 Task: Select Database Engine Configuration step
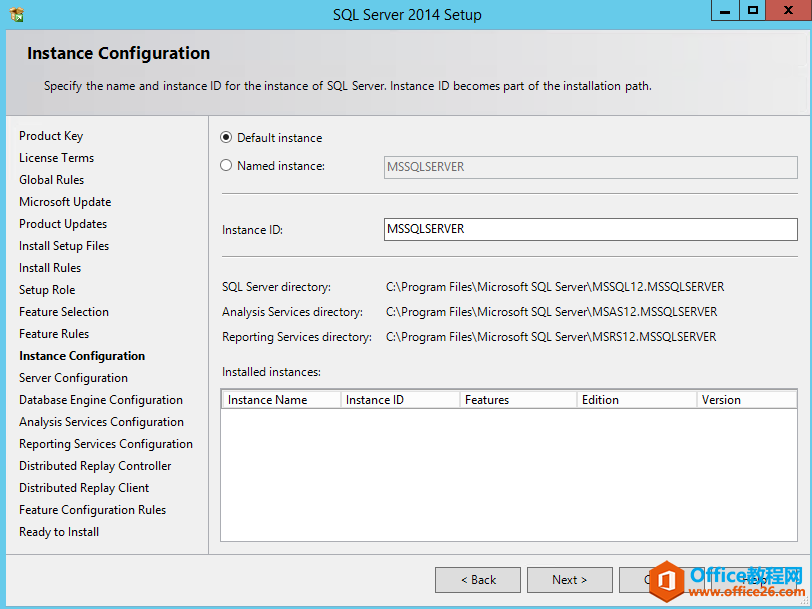100,400
